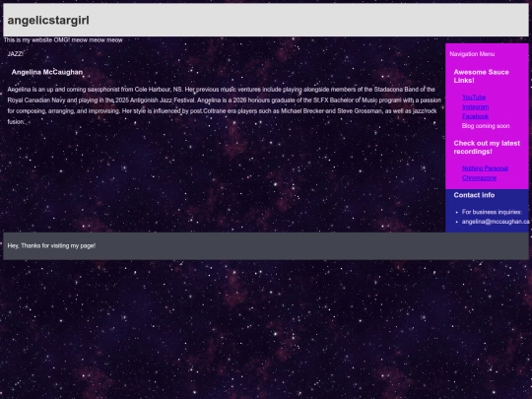Click the angelicstargirl site title
Screen dimensions: 532x399
pos(48,21)
